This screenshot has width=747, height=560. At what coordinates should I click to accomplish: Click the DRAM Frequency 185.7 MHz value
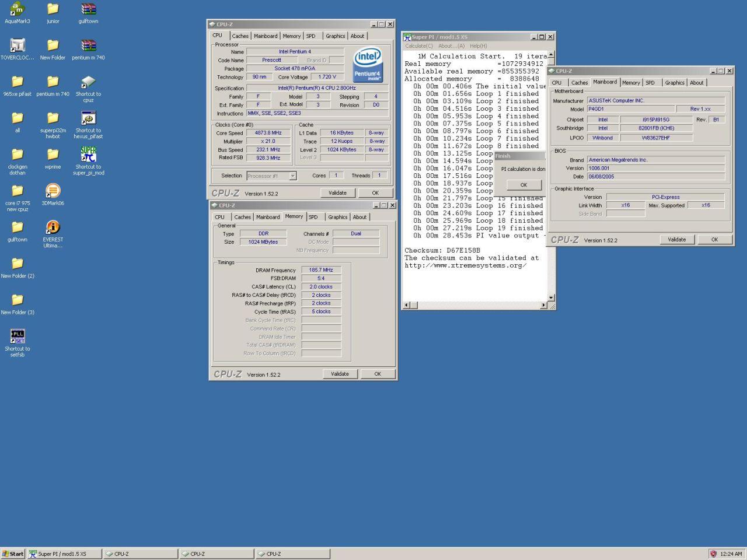tap(321, 270)
